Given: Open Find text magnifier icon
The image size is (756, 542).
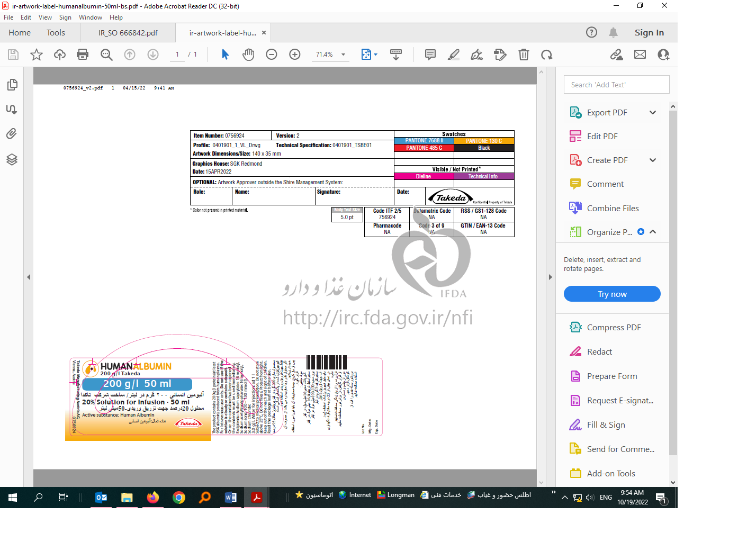Looking at the screenshot, I should 106,55.
